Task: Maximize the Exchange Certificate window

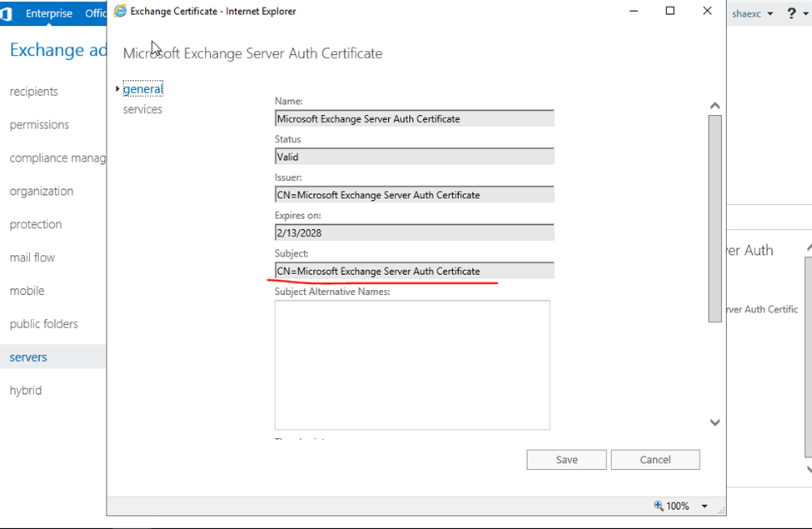Action: (x=670, y=12)
